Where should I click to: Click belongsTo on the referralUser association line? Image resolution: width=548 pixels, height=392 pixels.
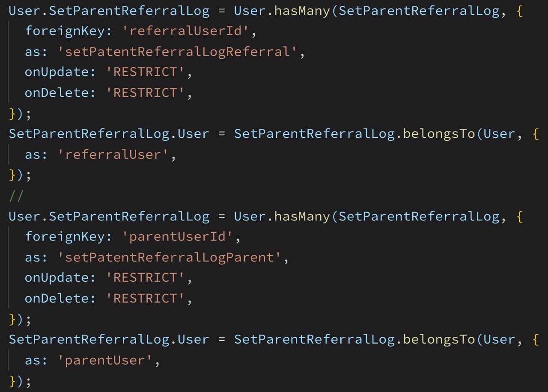(x=440, y=134)
